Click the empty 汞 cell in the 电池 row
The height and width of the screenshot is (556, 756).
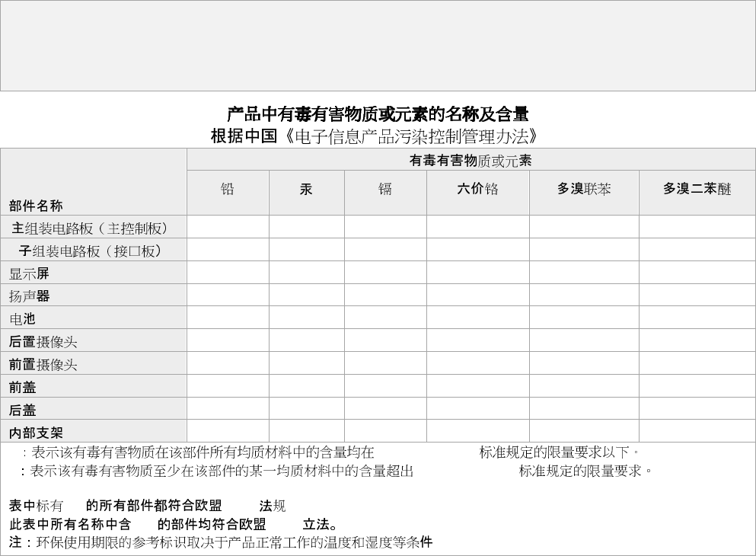(307, 318)
